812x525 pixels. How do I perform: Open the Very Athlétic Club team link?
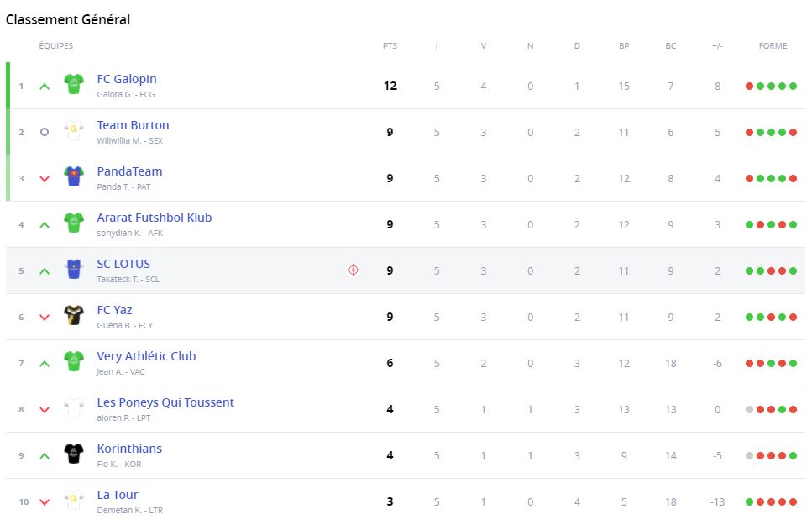tap(146, 356)
